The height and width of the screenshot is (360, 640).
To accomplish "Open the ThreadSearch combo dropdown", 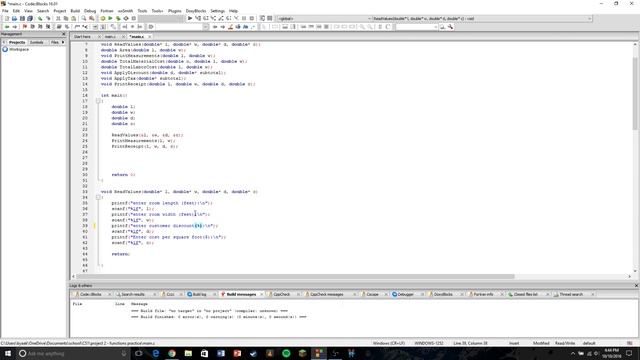I will tap(436, 27).
